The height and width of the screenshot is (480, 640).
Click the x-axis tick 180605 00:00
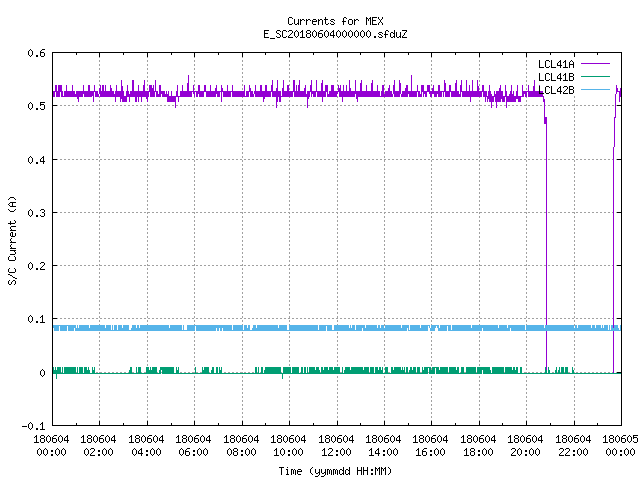620,445
